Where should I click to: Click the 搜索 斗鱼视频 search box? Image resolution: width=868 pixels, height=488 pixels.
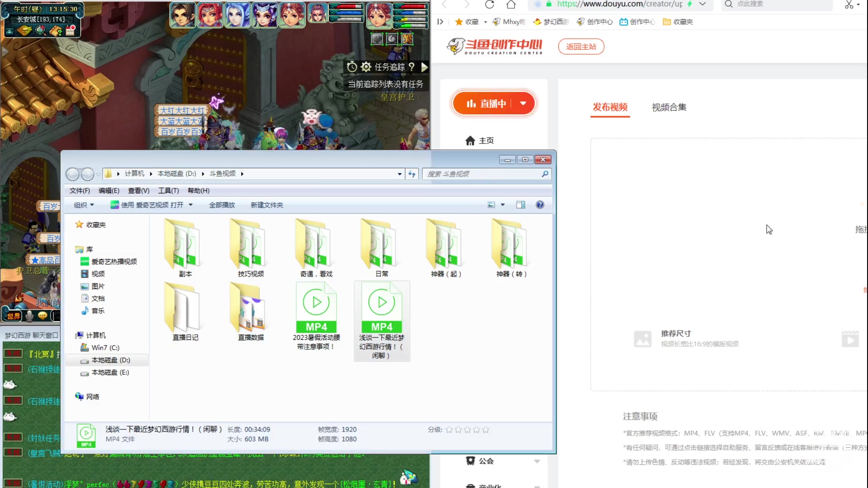(486, 174)
